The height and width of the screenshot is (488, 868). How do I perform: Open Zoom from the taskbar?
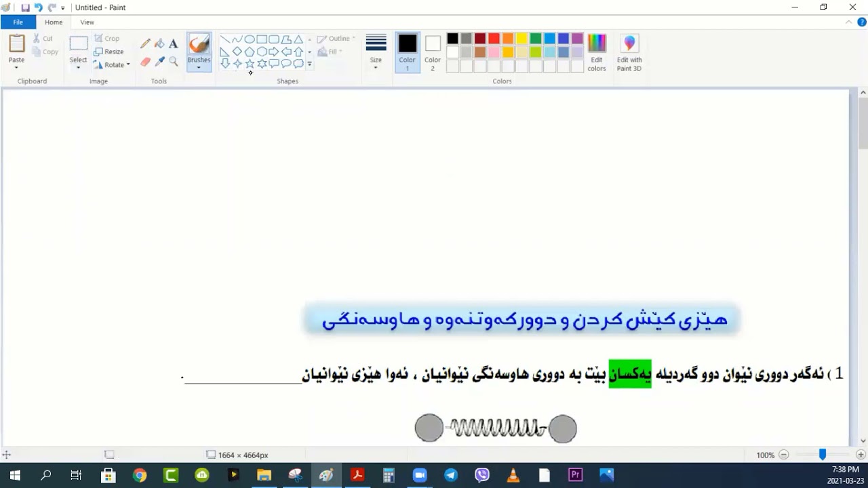pos(420,475)
